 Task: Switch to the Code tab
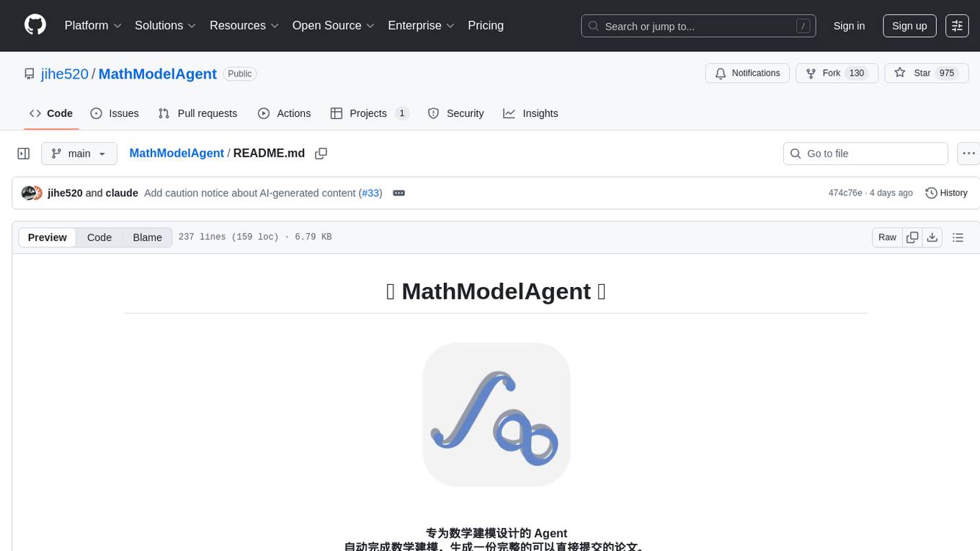coord(51,113)
